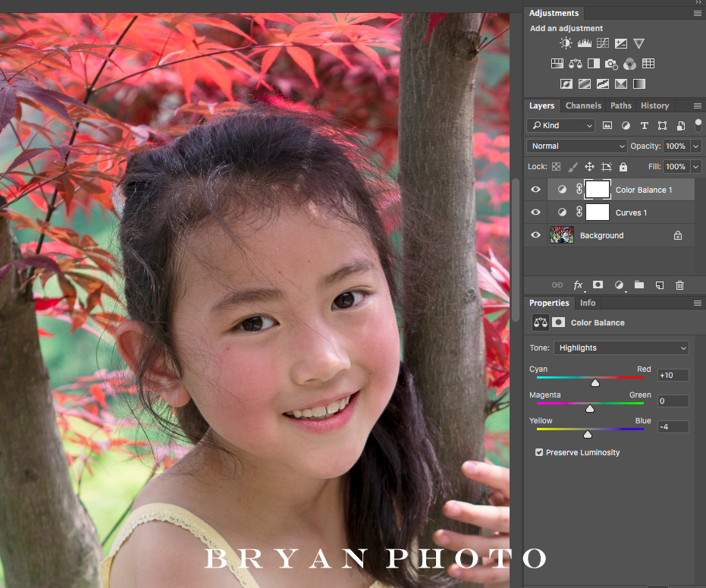Hide the Background layer

pyautogui.click(x=535, y=234)
